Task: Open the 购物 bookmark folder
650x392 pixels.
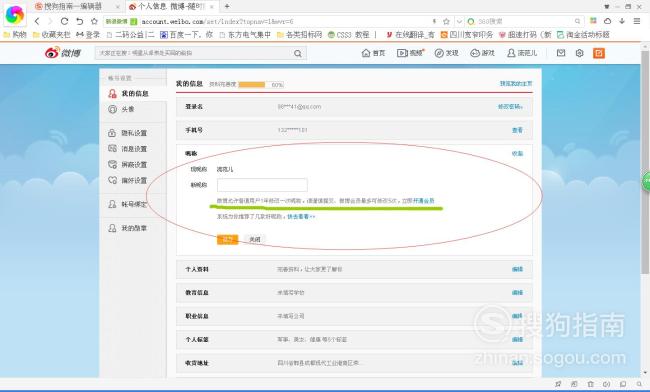Action: pyautogui.click(x=15, y=35)
